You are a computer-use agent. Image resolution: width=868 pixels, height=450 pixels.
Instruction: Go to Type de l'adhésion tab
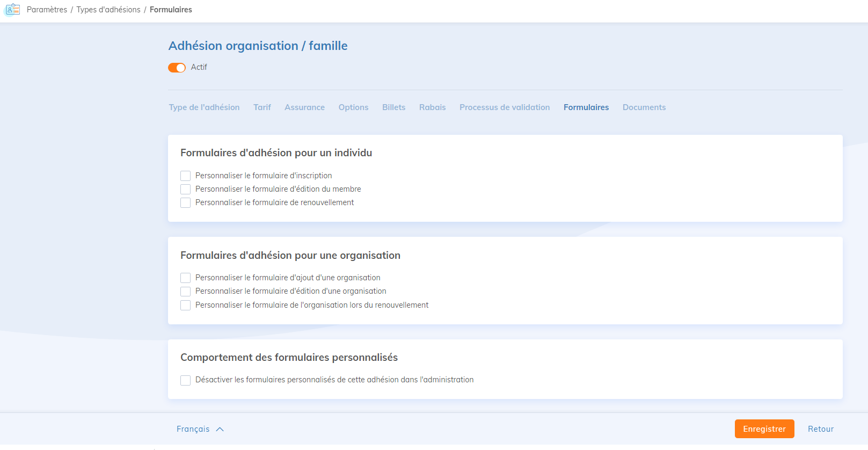tap(204, 107)
